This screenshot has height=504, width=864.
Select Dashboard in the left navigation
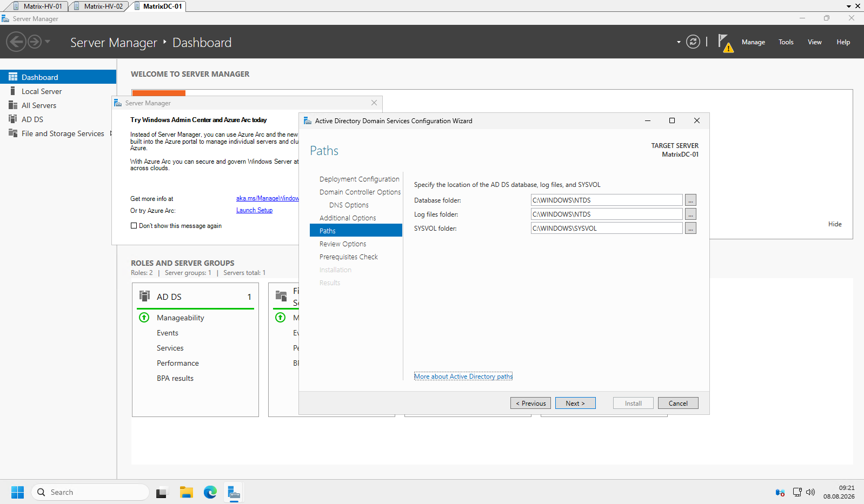(x=58, y=77)
